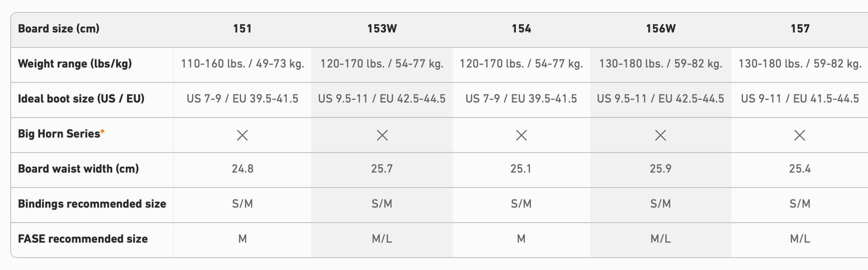Select the FASE M/L cell under 153W
The width and height of the screenshot is (868, 270).
coord(382,239)
